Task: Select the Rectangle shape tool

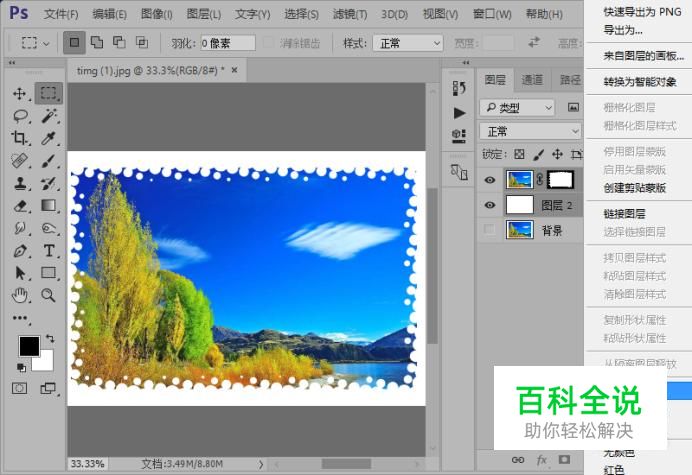Action: [49, 273]
